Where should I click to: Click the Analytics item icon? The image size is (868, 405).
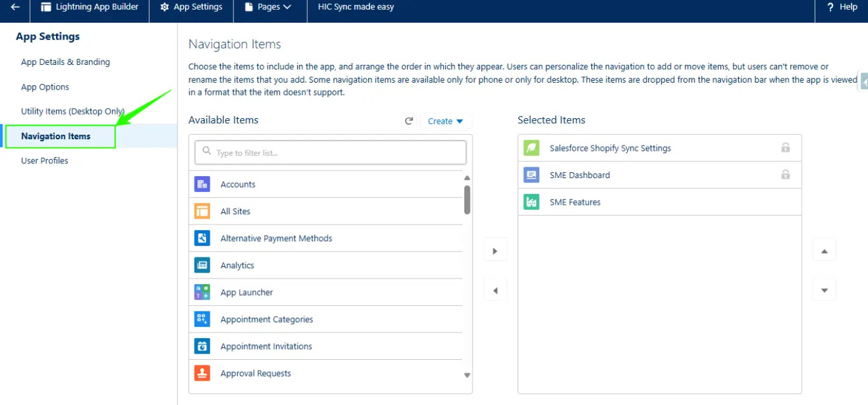tap(202, 265)
